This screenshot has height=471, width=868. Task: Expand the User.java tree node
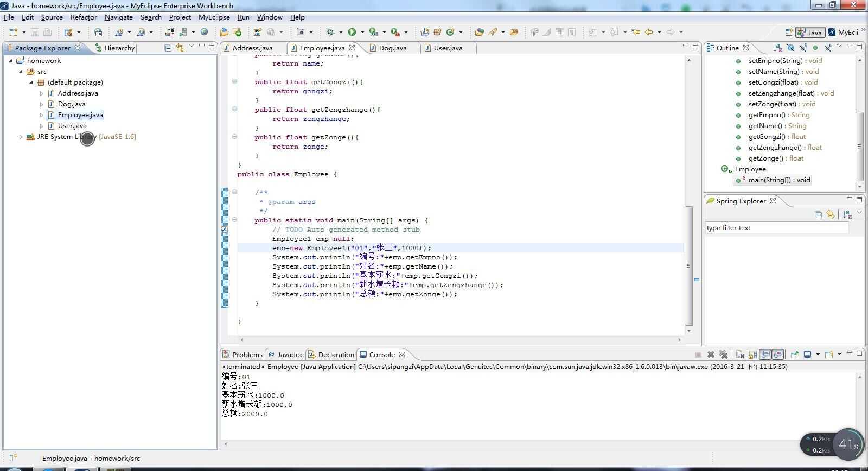coord(41,126)
